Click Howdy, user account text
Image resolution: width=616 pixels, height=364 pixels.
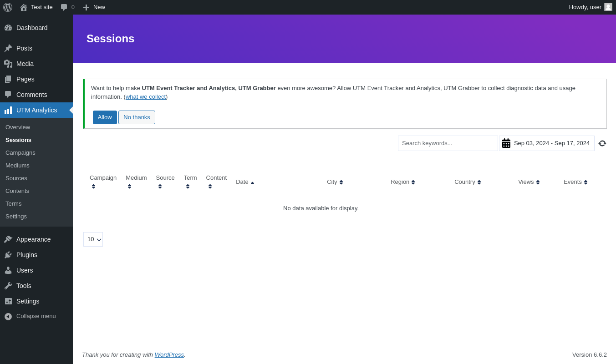[x=585, y=7]
